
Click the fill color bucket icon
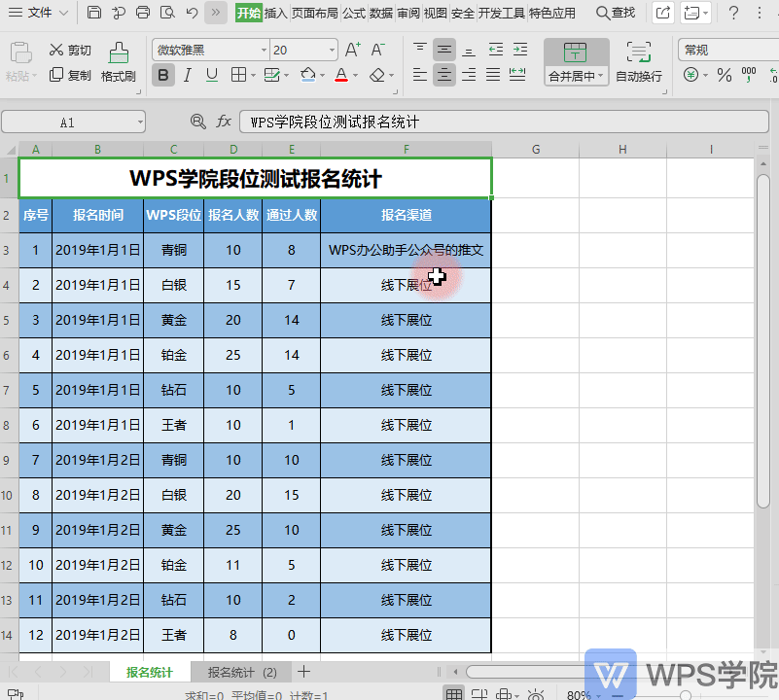coord(308,75)
